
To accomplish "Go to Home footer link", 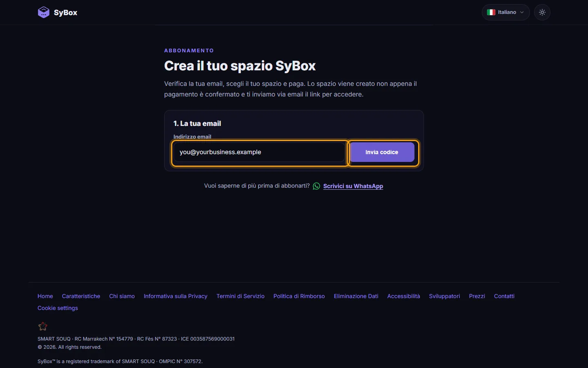I will [x=45, y=296].
